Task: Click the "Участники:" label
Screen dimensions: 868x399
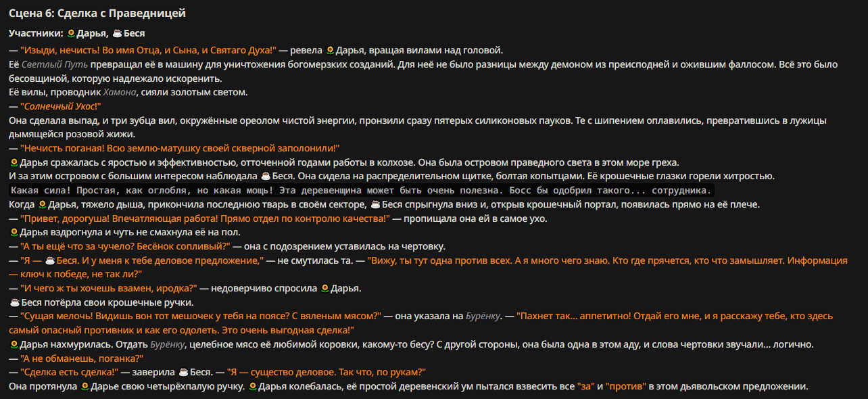Action: (36, 33)
